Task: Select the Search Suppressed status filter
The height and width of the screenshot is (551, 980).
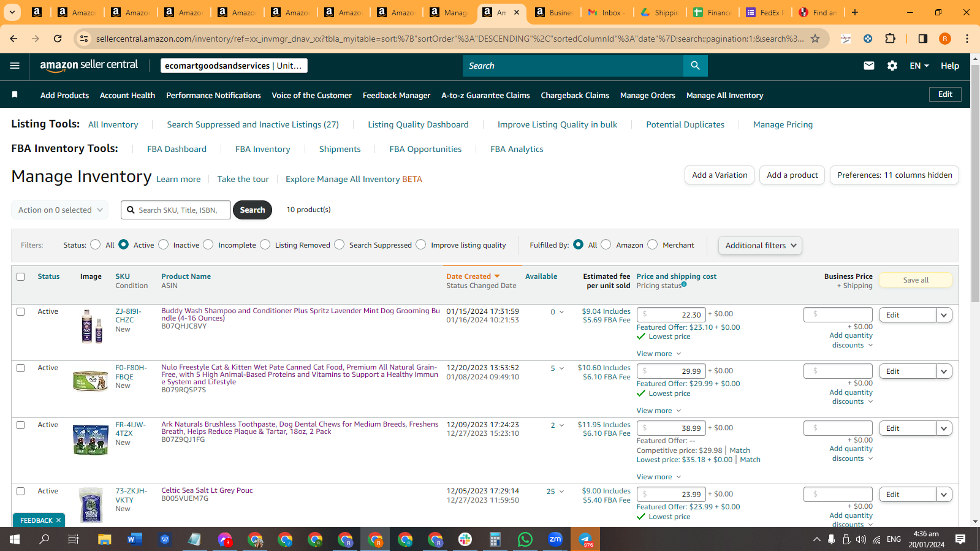Action: 340,245
